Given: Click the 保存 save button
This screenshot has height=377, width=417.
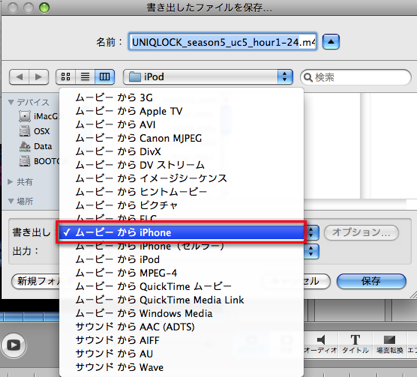Looking at the screenshot, I should pyautogui.click(x=371, y=281).
